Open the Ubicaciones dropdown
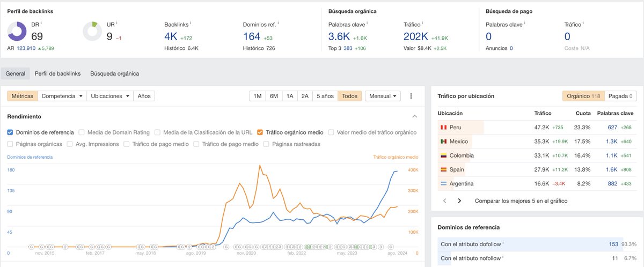Screen dimensions: 644x267 109,96
